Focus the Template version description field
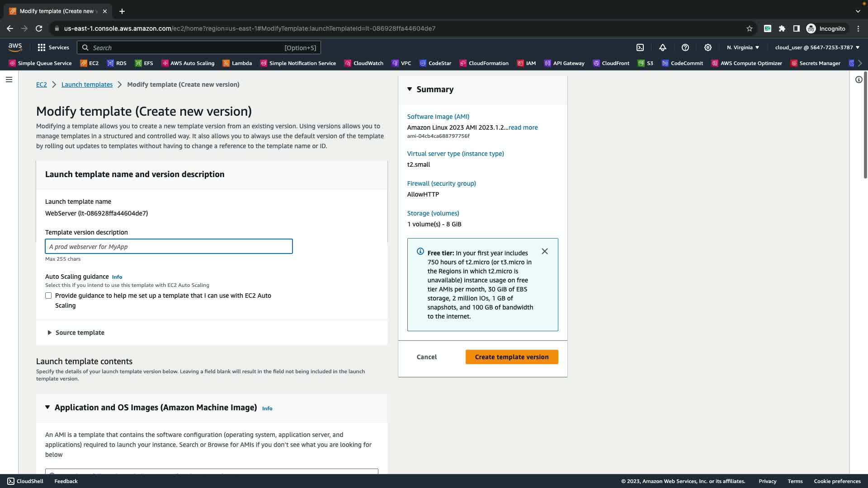The width and height of the screenshot is (868, 488). pyautogui.click(x=169, y=247)
